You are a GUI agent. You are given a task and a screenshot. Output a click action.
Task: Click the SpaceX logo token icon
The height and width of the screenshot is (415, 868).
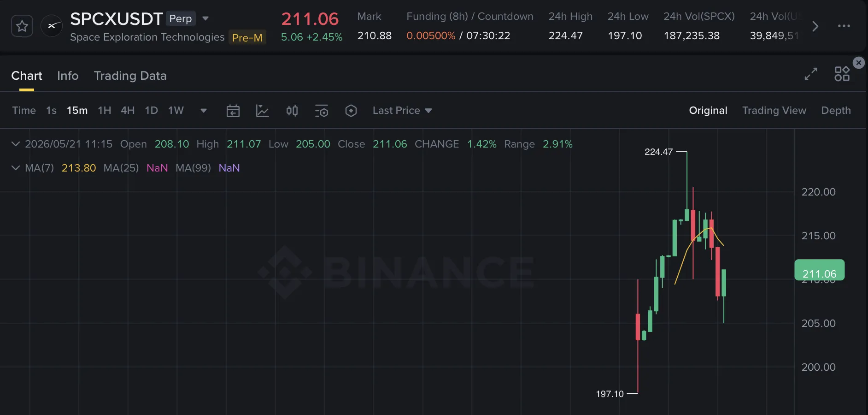click(52, 26)
